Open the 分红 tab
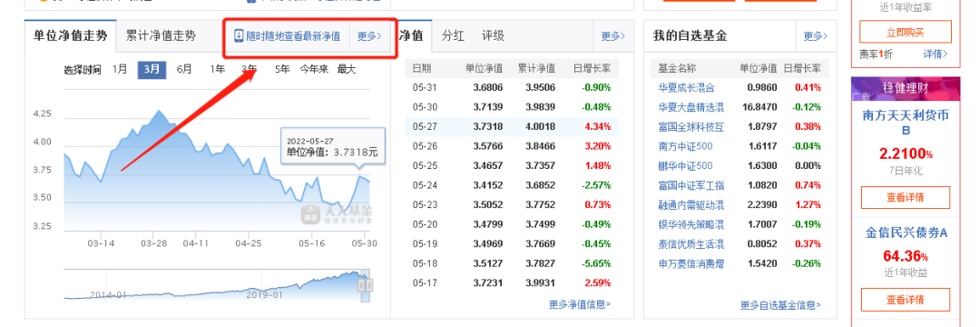Viewport: 980px width, 327px height. coord(453,35)
